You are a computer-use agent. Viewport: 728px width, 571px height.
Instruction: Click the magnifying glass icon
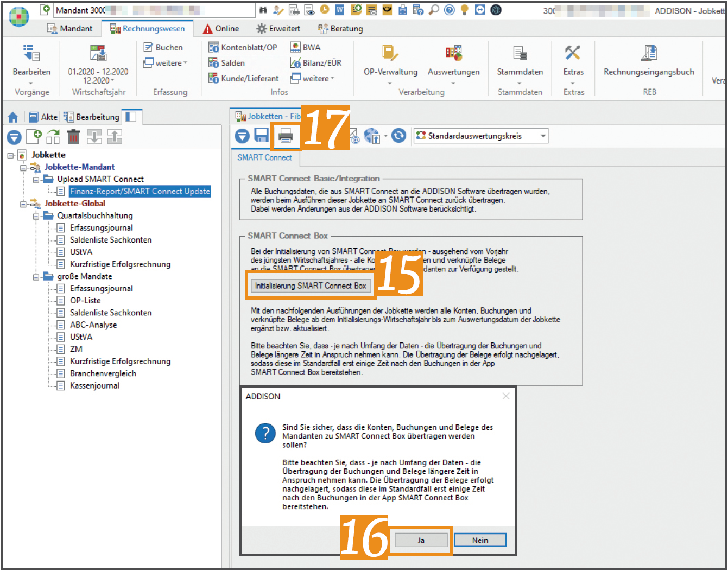tap(434, 10)
